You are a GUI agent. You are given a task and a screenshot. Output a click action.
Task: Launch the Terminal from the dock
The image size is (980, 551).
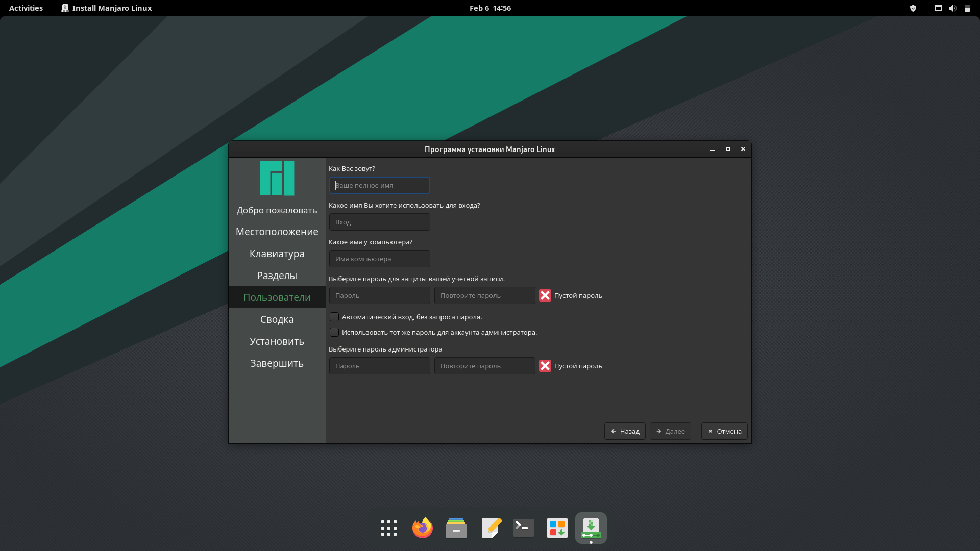pyautogui.click(x=524, y=528)
